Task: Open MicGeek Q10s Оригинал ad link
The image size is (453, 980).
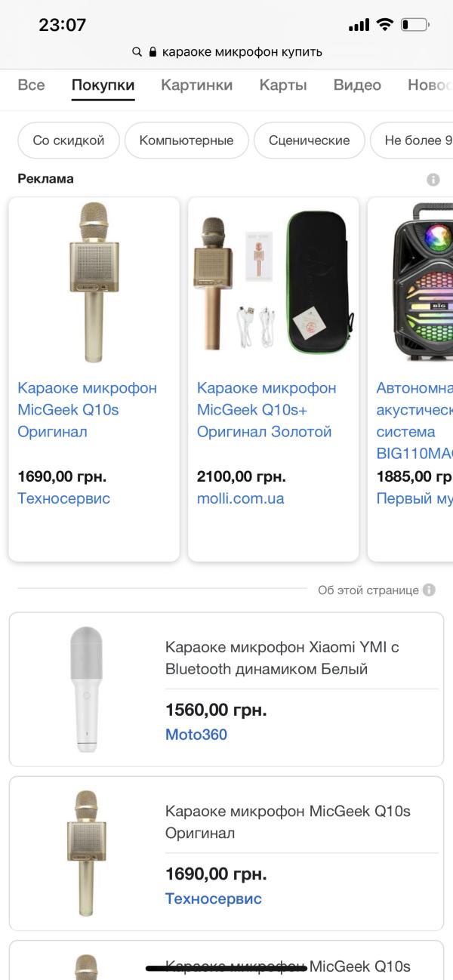Action: coord(87,409)
